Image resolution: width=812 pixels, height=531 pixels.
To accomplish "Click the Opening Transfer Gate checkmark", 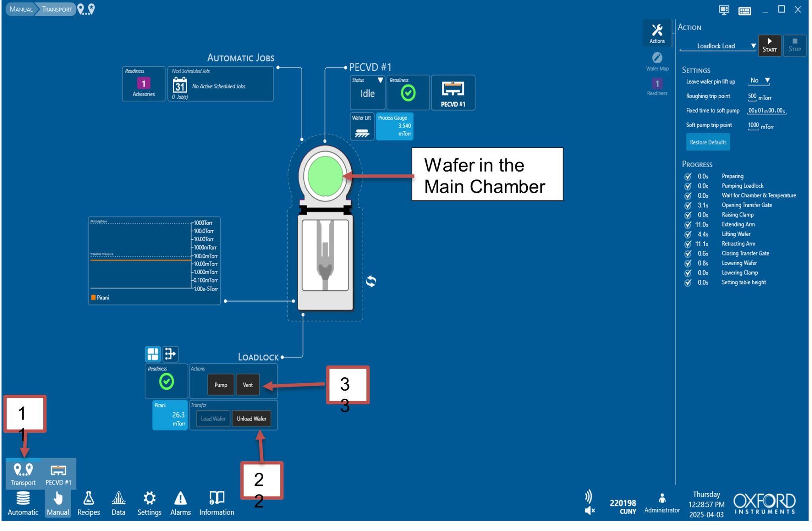I will coord(688,205).
